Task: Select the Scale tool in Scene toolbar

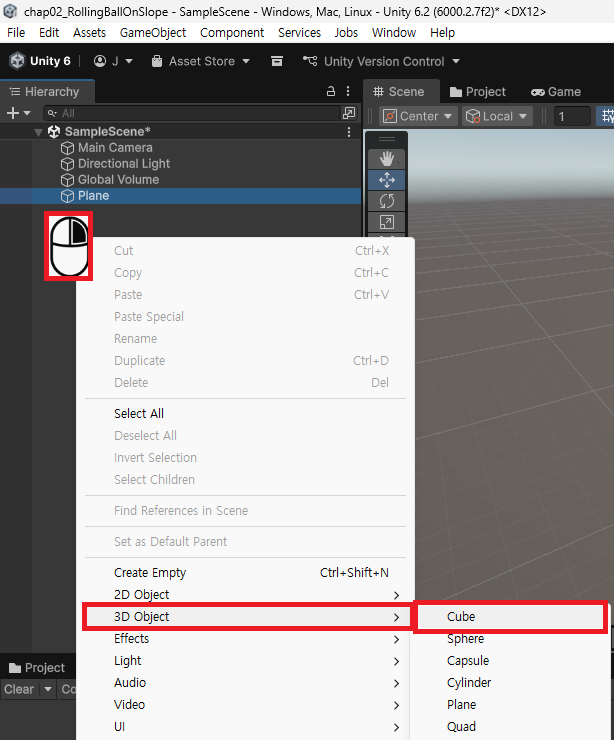Action: (387, 222)
